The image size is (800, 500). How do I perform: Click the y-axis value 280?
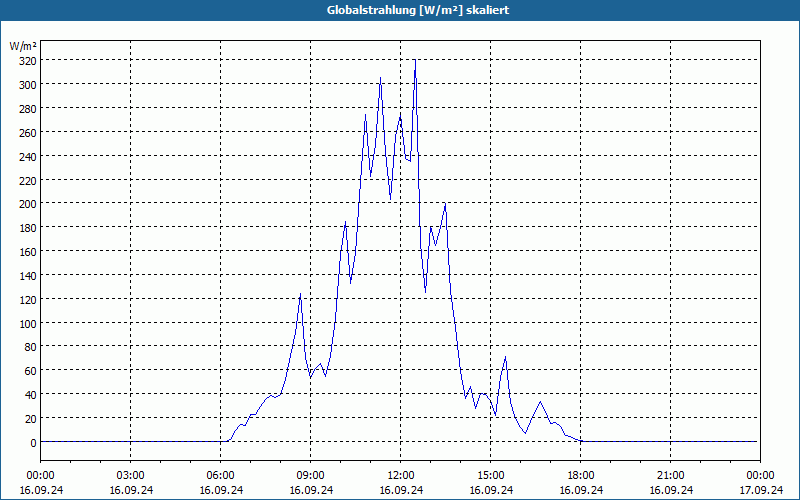(28, 109)
